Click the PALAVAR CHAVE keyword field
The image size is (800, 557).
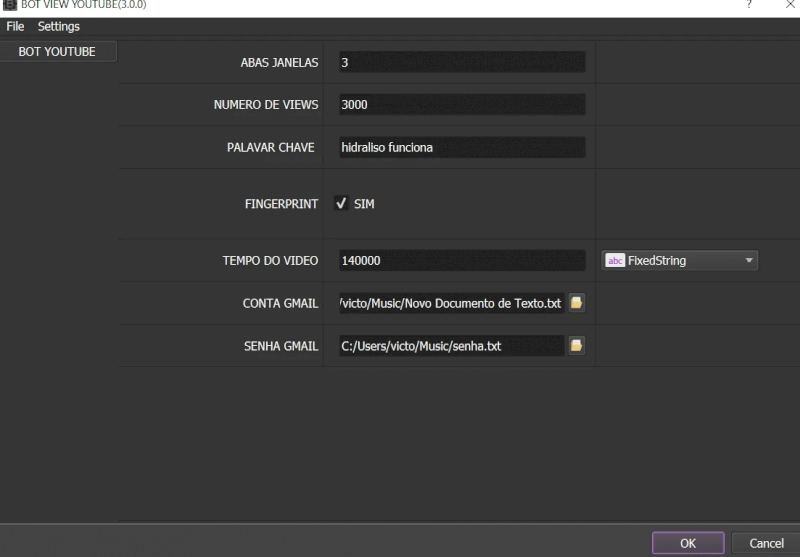[462, 147]
